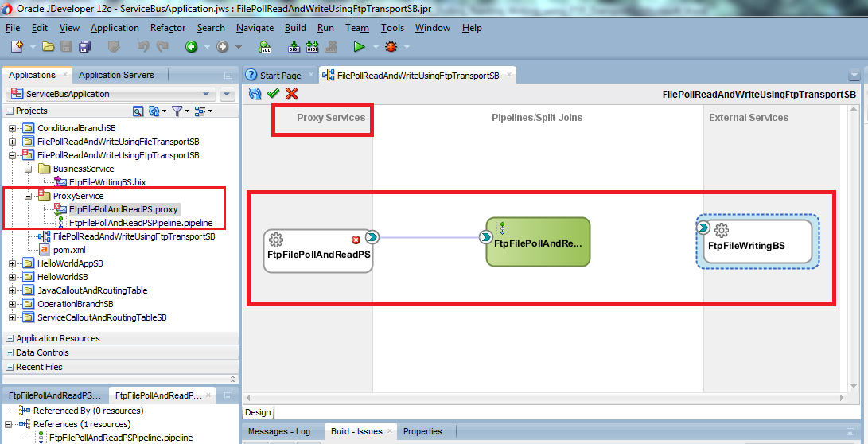Click the Save All icon
This screenshot has height=444, width=868.
[x=84, y=47]
